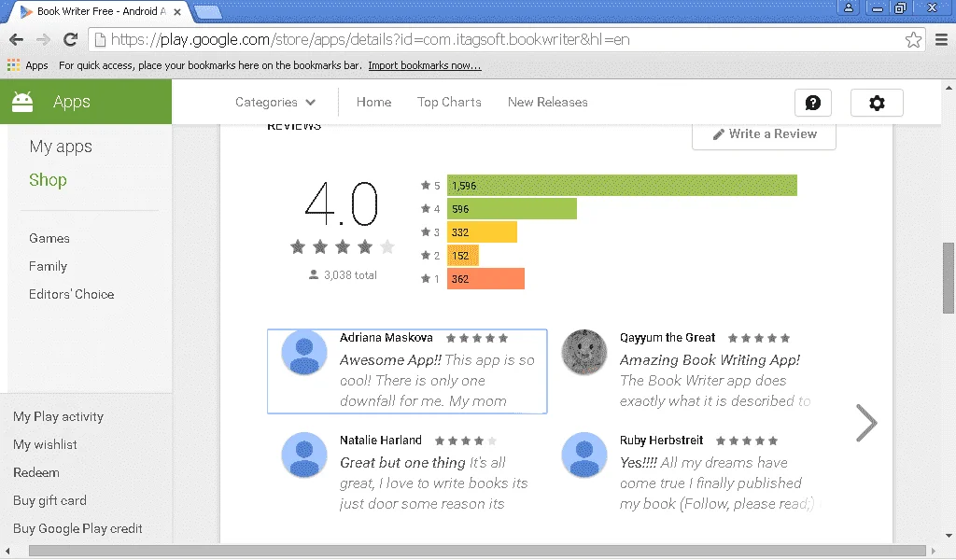Expand the Categories dropdown

(x=275, y=103)
